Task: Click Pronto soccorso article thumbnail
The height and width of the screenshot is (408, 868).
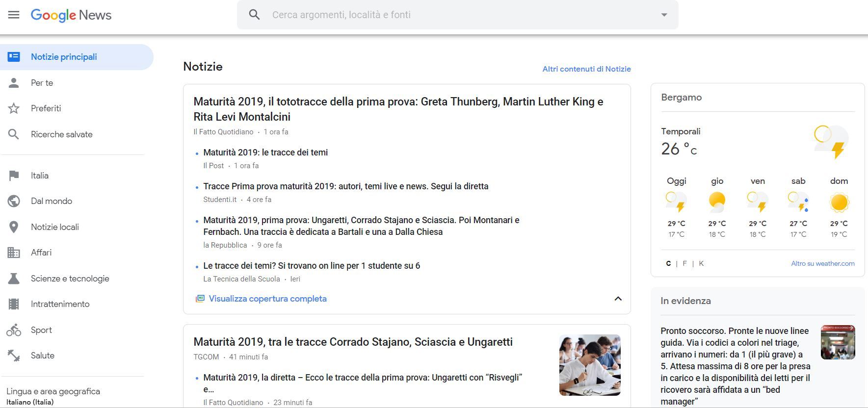Action: pyautogui.click(x=838, y=342)
